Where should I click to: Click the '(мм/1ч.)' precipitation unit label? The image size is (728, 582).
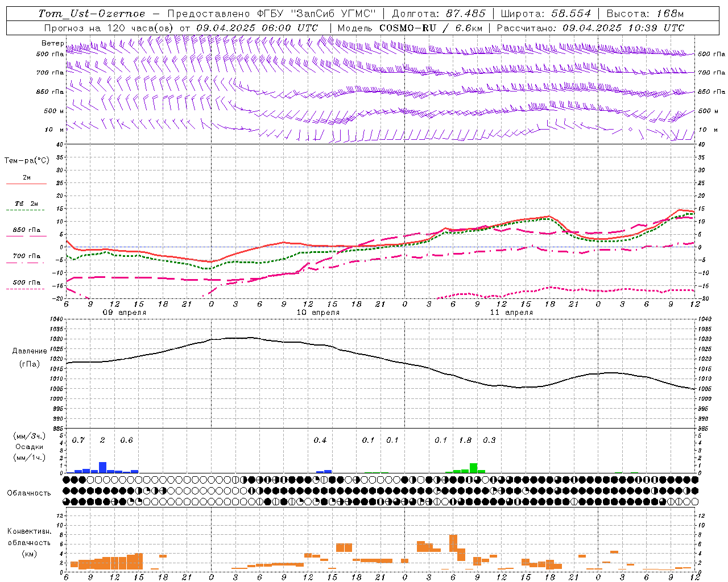[x=30, y=457]
